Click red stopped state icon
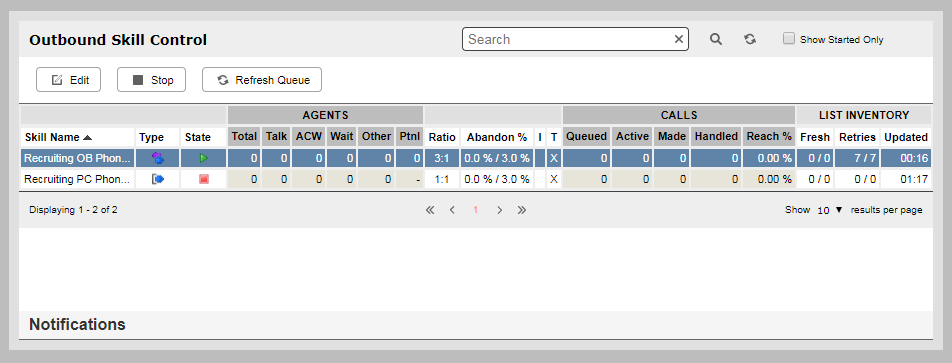Image resolution: width=952 pixels, height=363 pixels. pyautogui.click(x=204, y=179)
